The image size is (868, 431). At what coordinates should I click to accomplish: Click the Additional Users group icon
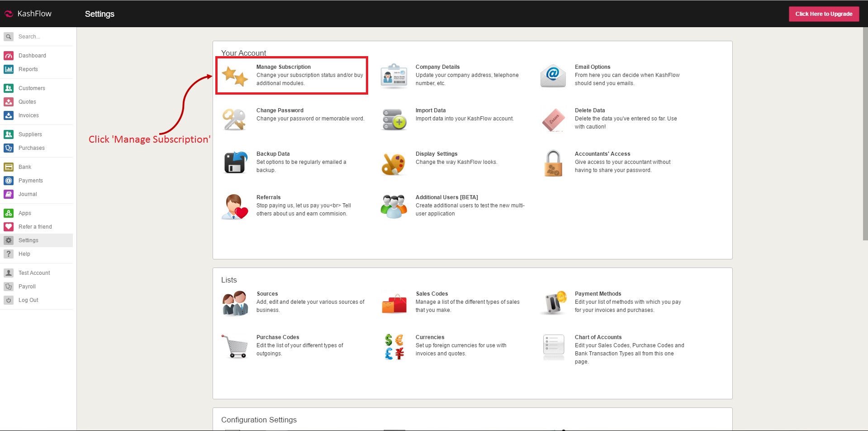(x=394, y=206)
